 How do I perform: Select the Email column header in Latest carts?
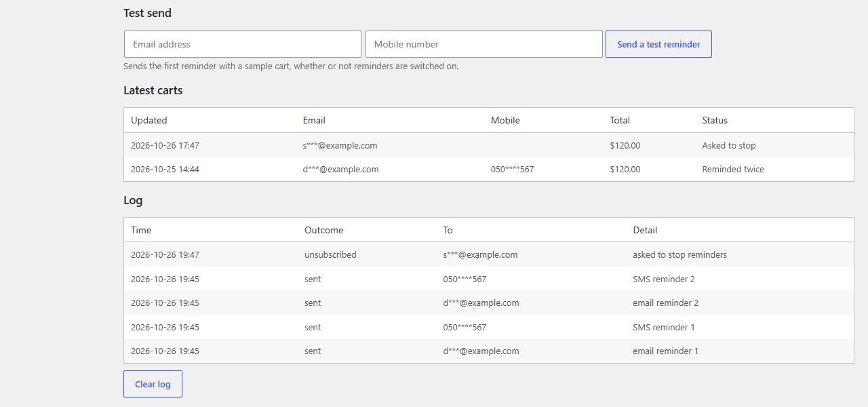(x=314, y=120)
